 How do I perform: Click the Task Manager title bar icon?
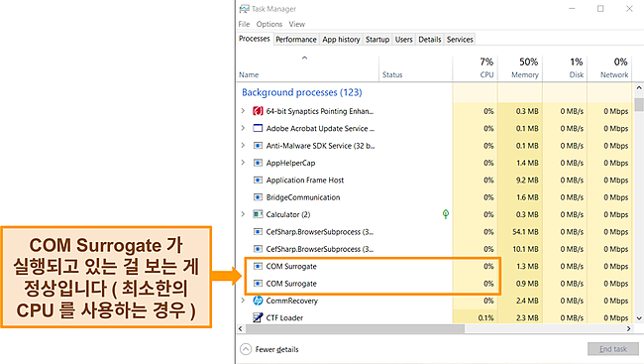tap(245, 9)
